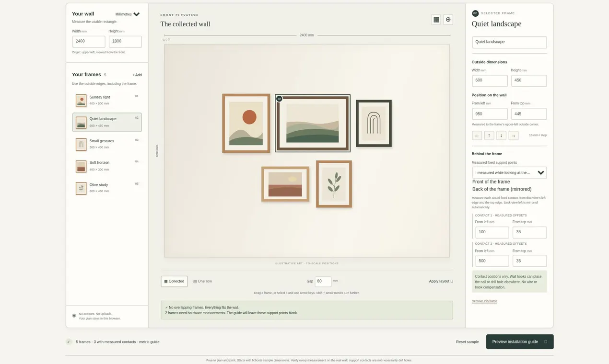The height and width of the screenshot is (364, 609).
Task: Choose 'Back of the frame (mirrored)' option
Action: pyautogui.click(x=502, y=189)
